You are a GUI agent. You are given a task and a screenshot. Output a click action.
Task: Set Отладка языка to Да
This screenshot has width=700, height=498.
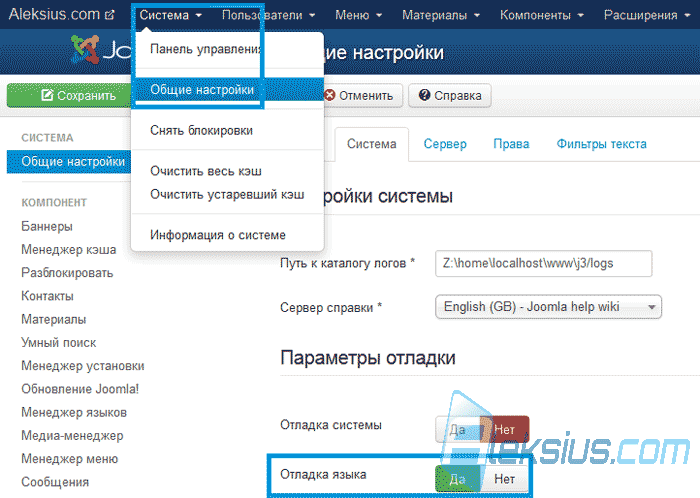click(x=458, y=479)
